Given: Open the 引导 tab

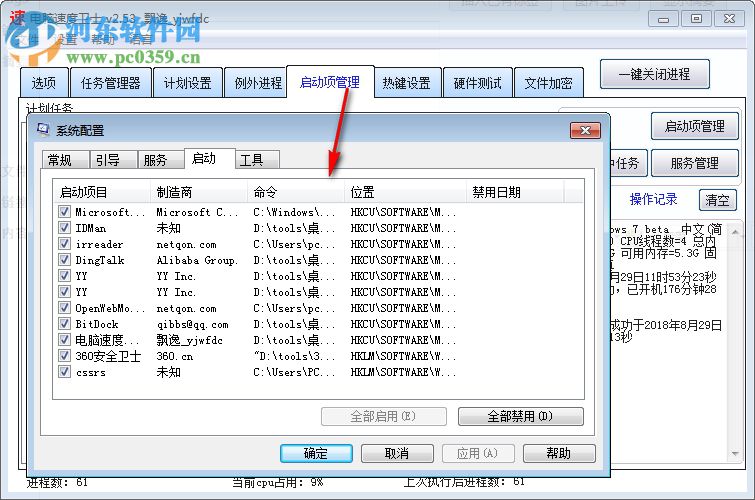Looking at the screenshot, I should [x=113, y=160].
